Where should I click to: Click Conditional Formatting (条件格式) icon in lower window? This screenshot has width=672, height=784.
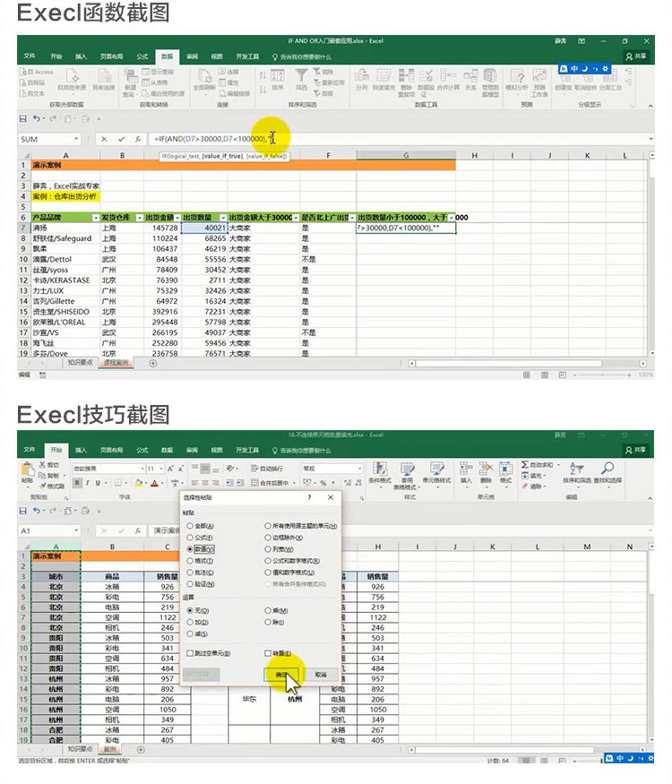tap(380, 469)
